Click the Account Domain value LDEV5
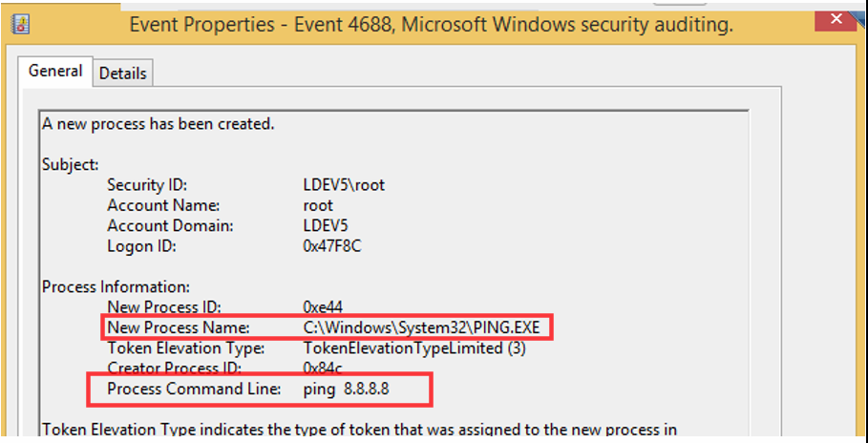The height and width of the screenshot is (443, 868). [x=325, y=225]
